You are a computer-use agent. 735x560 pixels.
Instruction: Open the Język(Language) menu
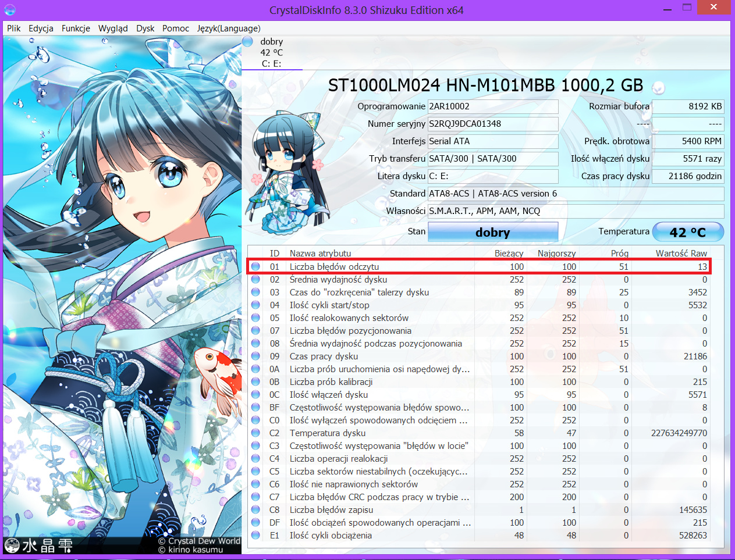click(x=229, y=28)
